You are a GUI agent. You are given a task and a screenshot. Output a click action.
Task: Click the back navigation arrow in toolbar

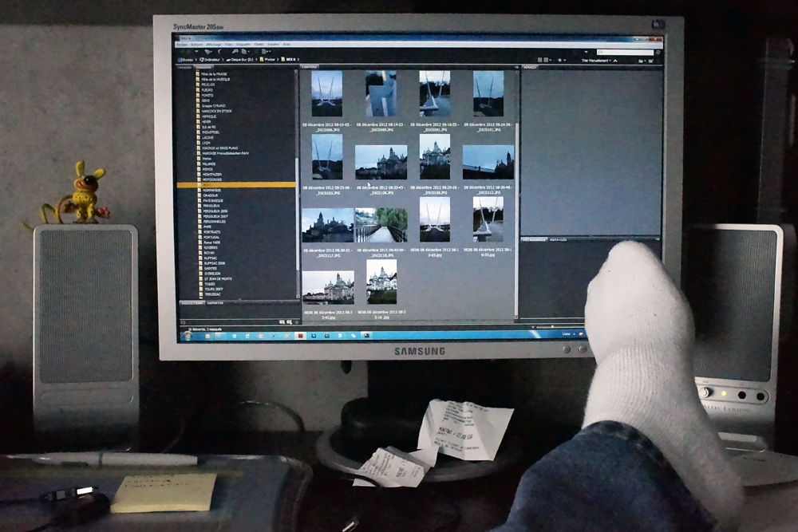pos(183,51)
